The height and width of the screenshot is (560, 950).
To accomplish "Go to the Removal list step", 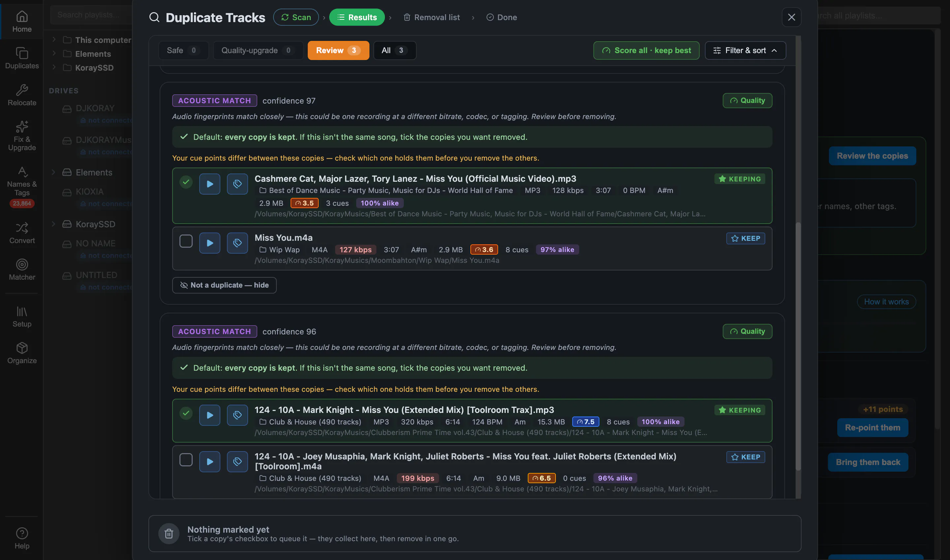I will click(x=431, y=17).
